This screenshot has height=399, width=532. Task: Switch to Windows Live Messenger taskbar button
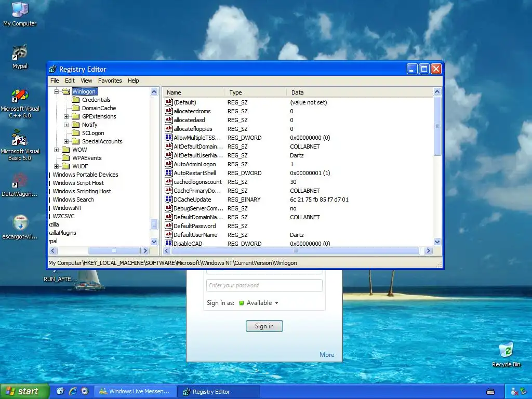click(135, 391)
